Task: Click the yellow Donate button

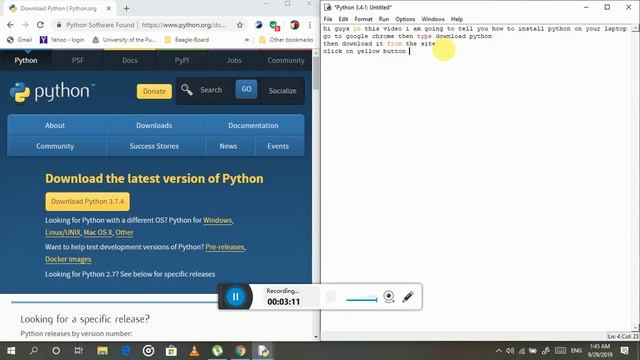Action: coord(154,91)
